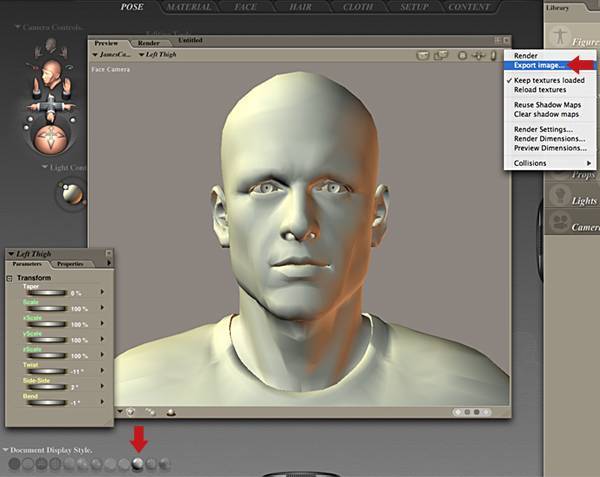Open the FACE room tab
Viewport: 600px width, 477px height.
click(245, 7)
